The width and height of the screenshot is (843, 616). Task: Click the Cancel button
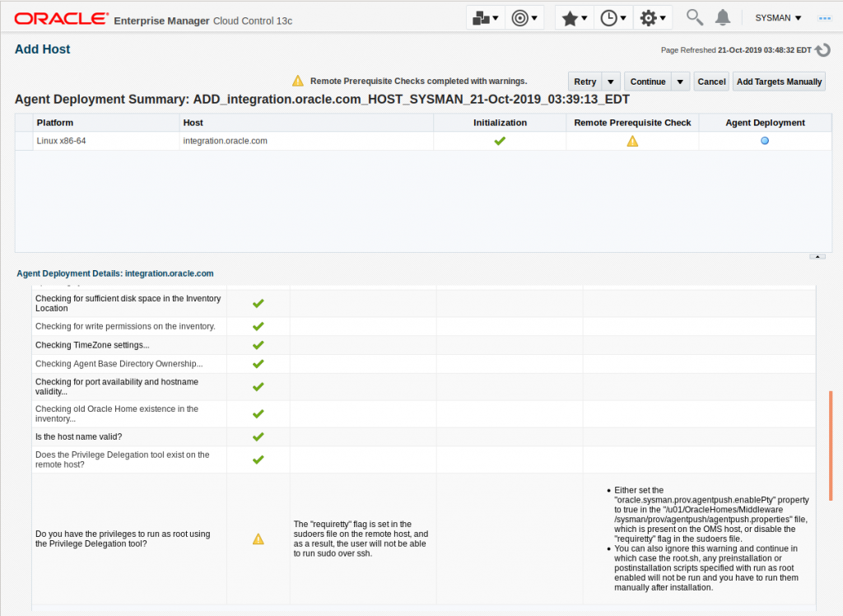711,82
